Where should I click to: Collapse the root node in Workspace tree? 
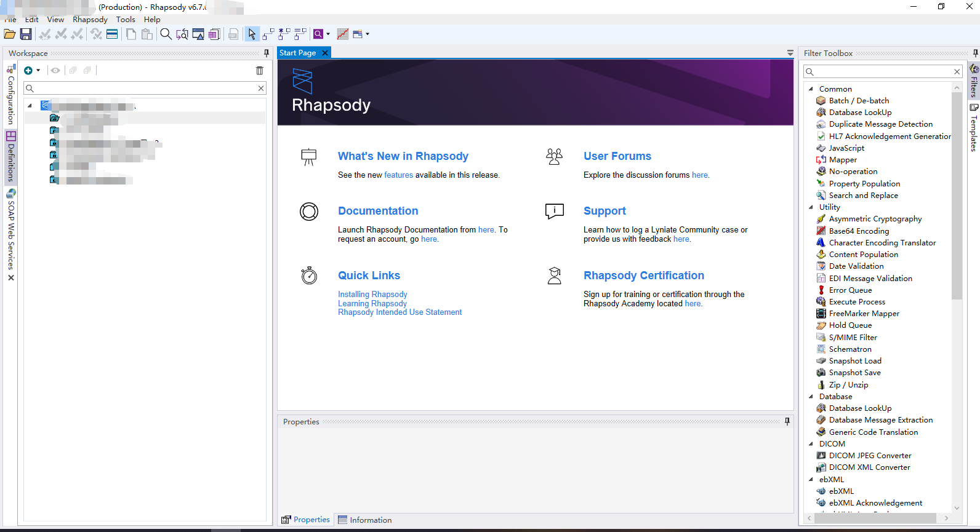pyautogui.click(x=30, y=106)
